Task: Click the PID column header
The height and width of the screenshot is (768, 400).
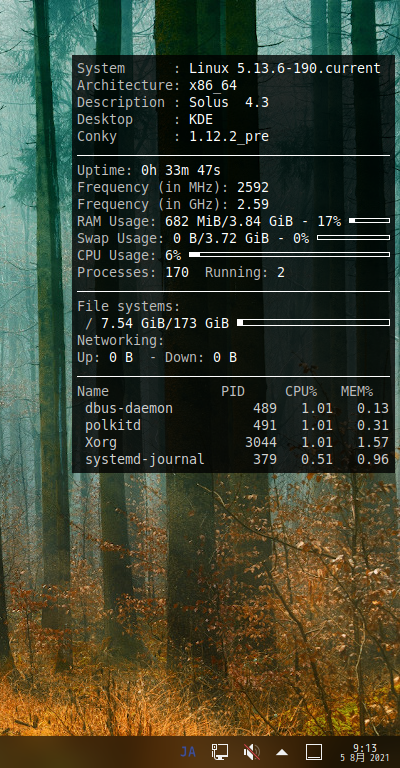Action: (x=233, y=391)
